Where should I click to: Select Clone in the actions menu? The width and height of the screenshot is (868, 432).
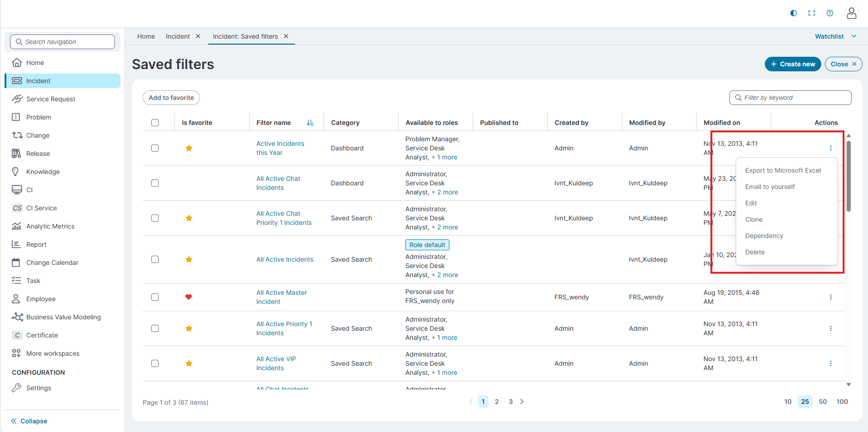pos(753,219)
